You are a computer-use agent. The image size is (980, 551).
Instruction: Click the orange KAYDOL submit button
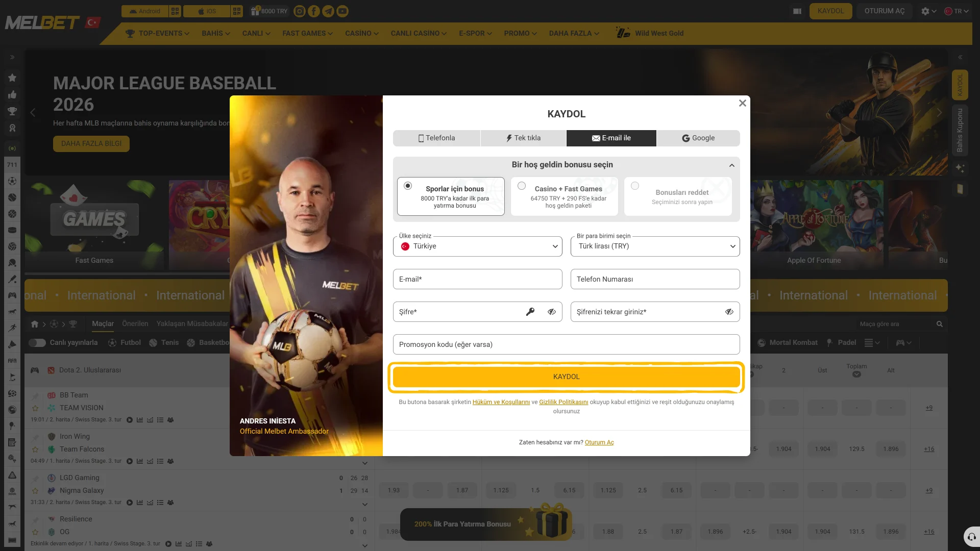pos(567,377)
